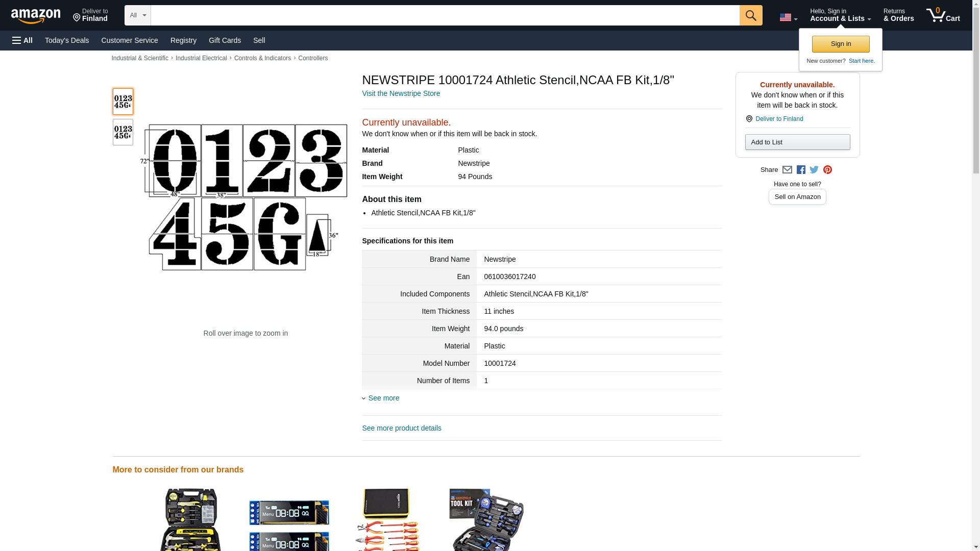Image resolution: width=980 pixels, height=551 pixels.
Task: Open Today's Deals nav item
Action: [x=67, y=40]
